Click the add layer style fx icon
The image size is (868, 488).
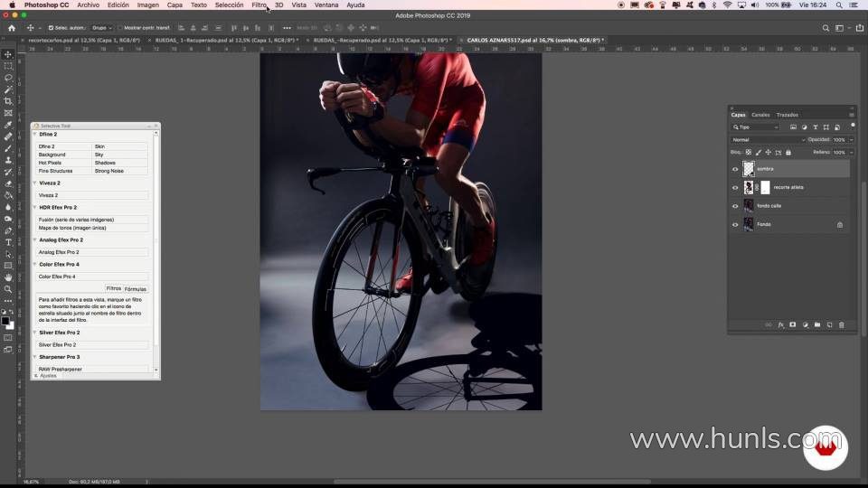780,324
